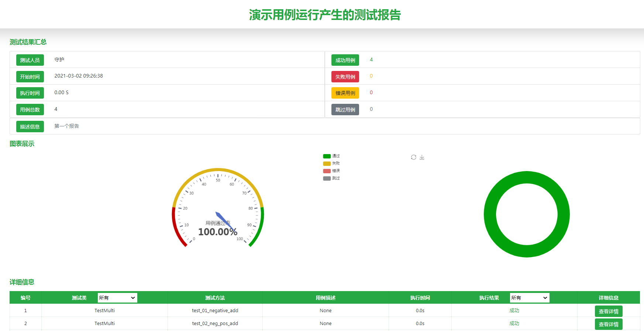This screenshot has width=644, height=331.
Task: Open the 执行结果 filter dropdown
Action: pos(530,298)
